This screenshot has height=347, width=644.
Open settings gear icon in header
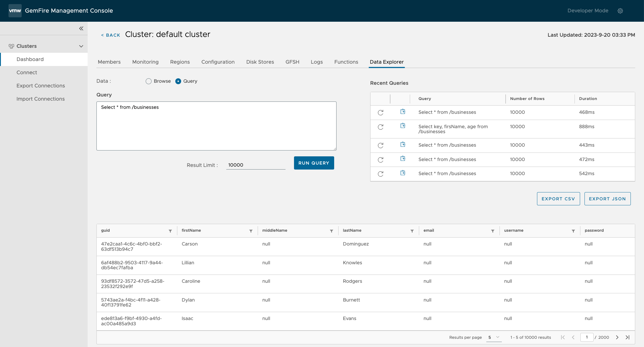point(620,11)
